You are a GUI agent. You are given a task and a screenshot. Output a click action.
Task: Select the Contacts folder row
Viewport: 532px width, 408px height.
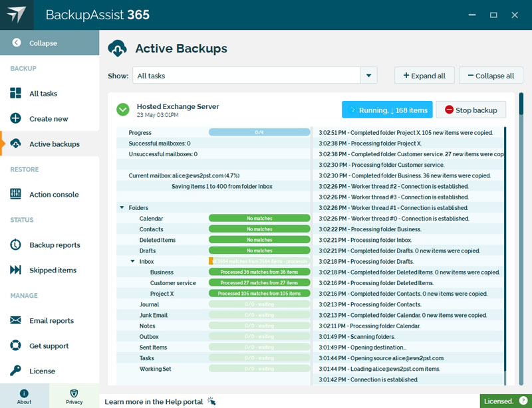[213, 229]
